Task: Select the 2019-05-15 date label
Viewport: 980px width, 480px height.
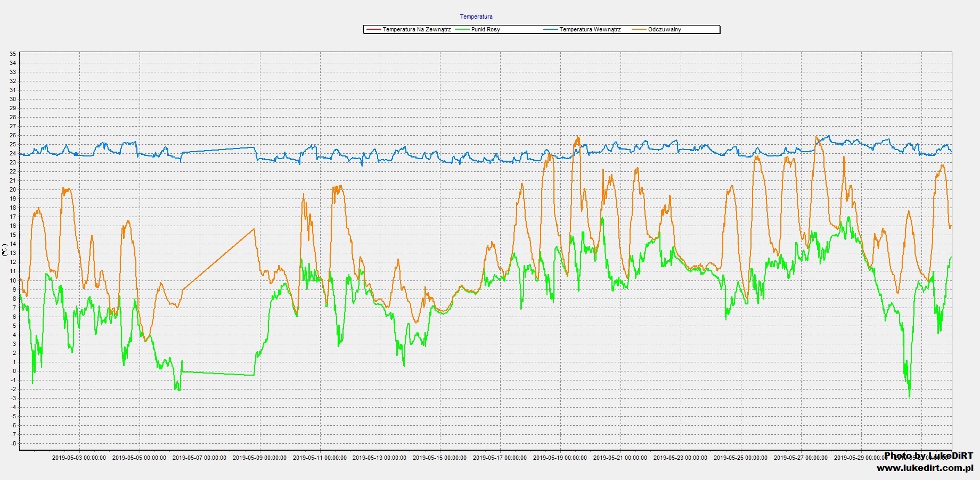Action: pos(439,458)
